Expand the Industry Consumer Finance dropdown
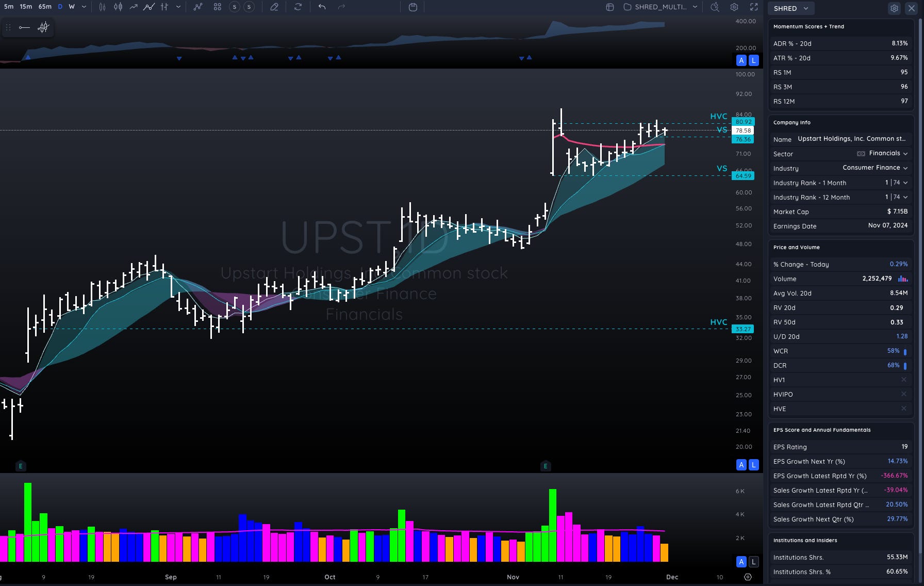The height and width of the screenshot is (586, 924). click(x=905, y=168)
